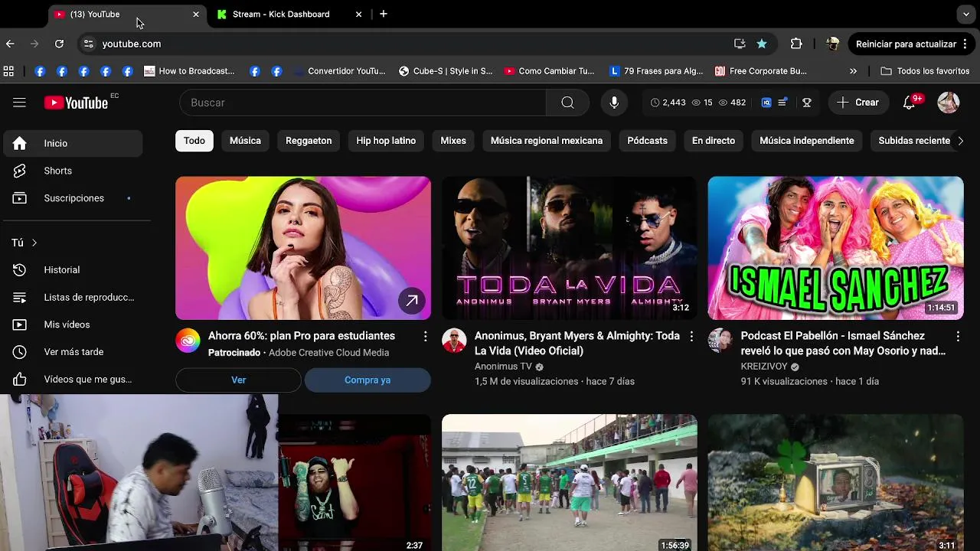Screen dimensions: 980x551
Task: Open the How to Broadcast bookmark
Action: 189,71
